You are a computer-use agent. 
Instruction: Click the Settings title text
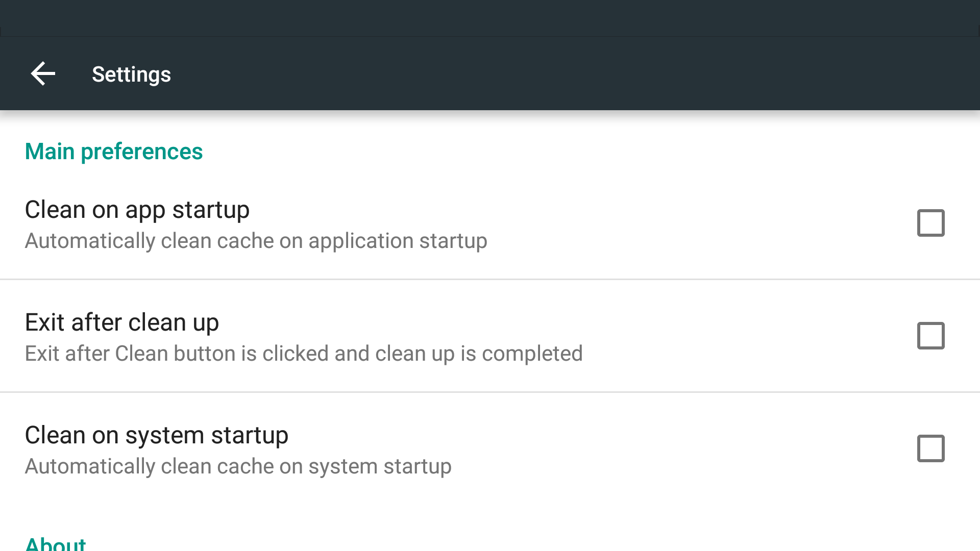click(x=131, y=74)
